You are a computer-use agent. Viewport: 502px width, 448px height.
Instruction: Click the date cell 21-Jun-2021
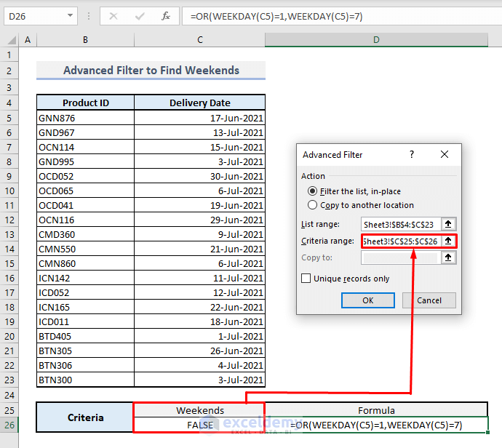[x=199, y=249]
